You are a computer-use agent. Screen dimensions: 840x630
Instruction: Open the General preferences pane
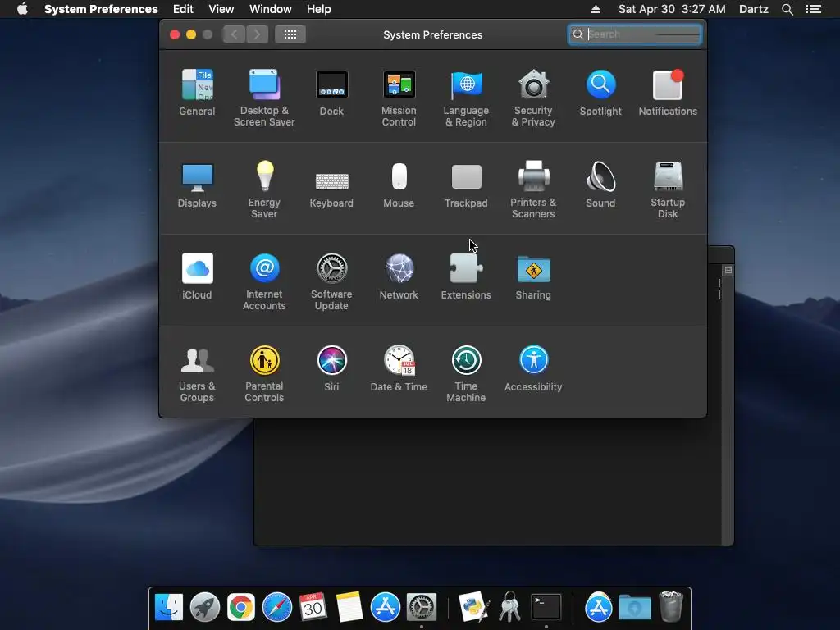(x=197, y=93)
